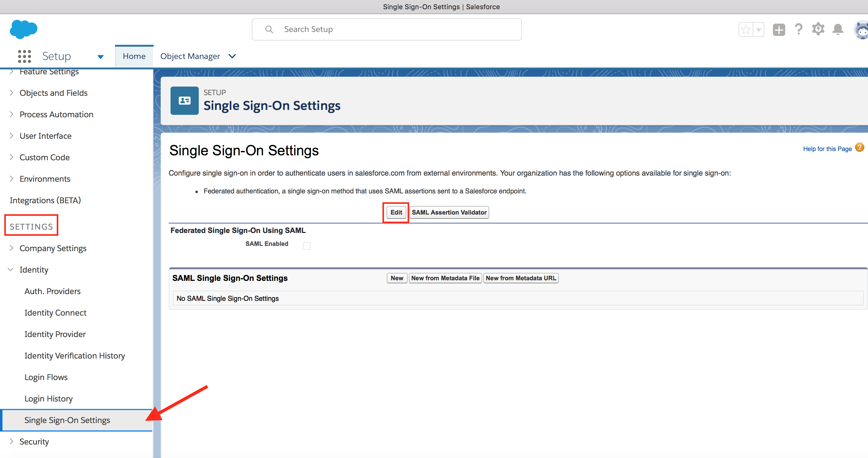Select Single Sign-On Settings in sidebar

[x=77, y=420]
